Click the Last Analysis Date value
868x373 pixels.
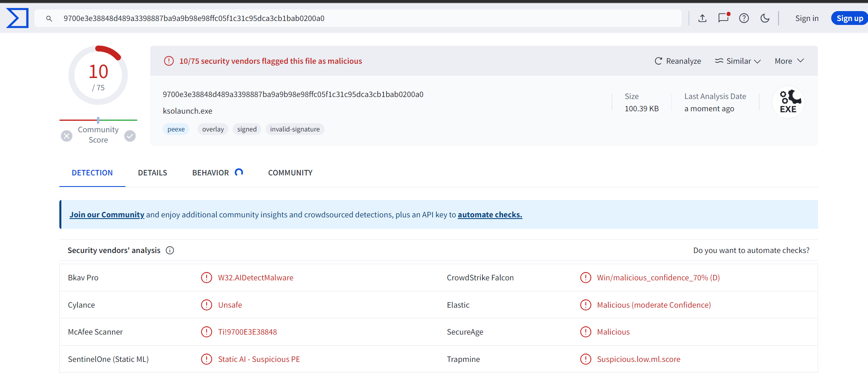(x=709, y=108)
